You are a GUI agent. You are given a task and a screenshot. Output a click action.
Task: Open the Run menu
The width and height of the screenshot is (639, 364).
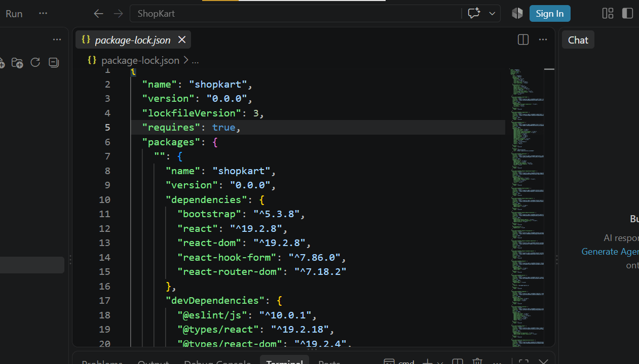coord(14,14)
